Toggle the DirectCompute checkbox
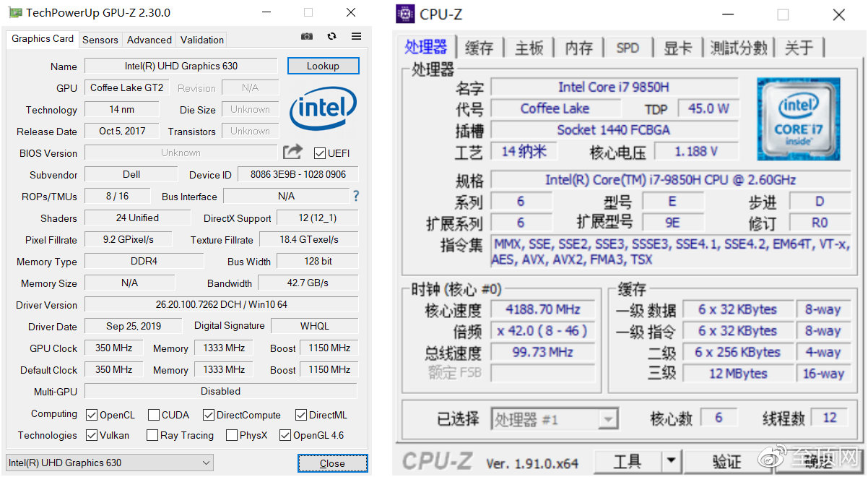This screenshot has width=868, height=477. (x=209, y=415)
